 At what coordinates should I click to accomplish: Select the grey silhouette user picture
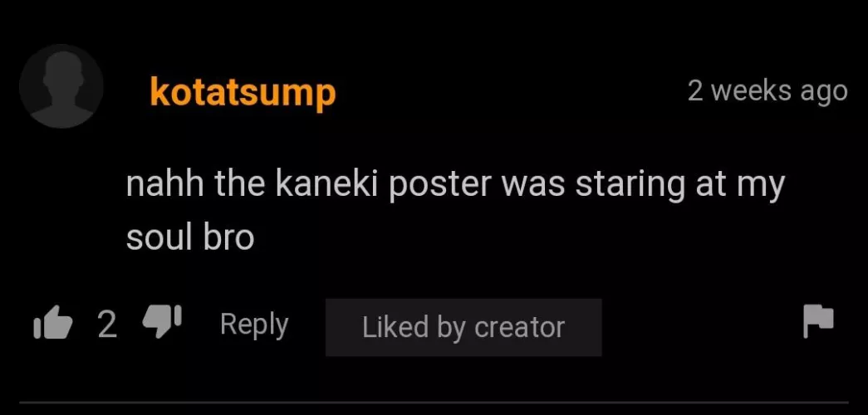(61, 86)
